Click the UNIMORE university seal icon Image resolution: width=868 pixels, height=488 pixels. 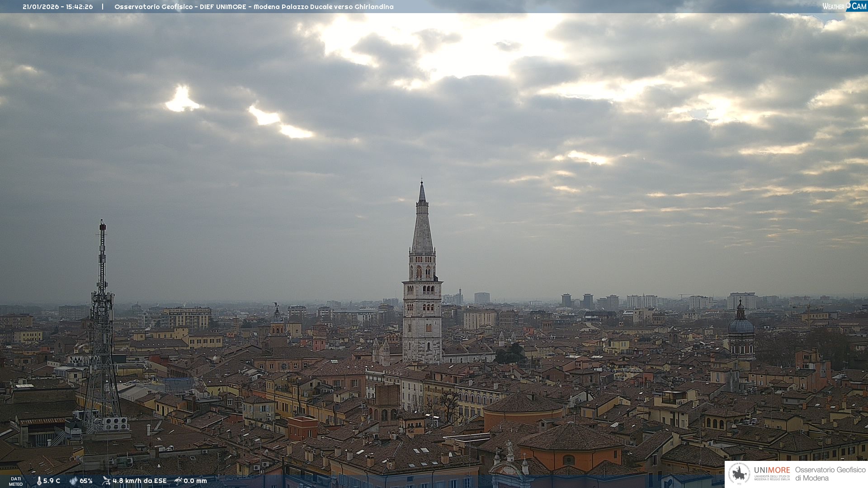click(740, 474)
